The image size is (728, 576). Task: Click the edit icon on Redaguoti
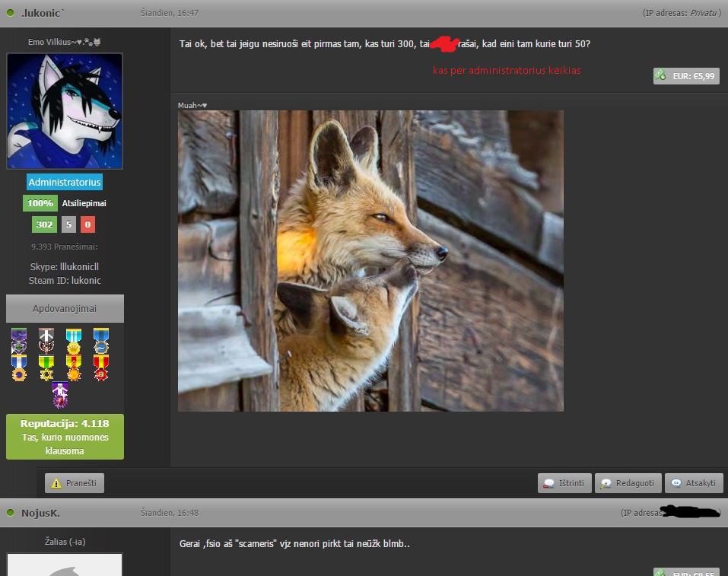pos(606,483)
